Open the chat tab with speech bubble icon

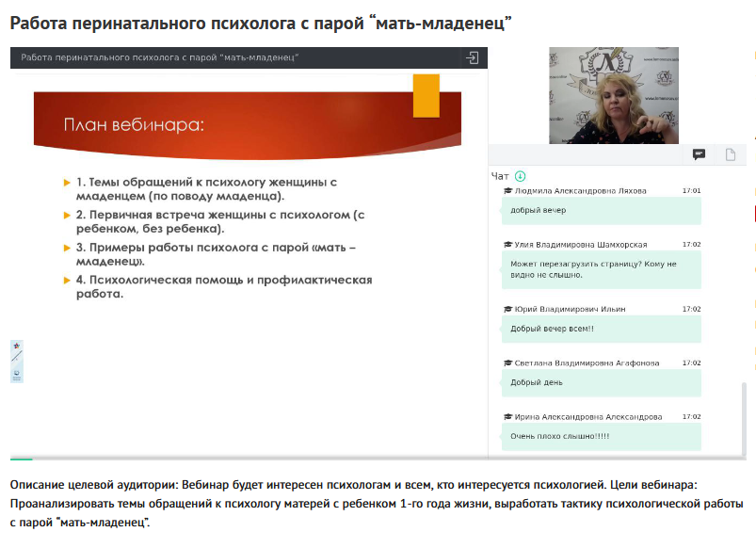point(700,154)
